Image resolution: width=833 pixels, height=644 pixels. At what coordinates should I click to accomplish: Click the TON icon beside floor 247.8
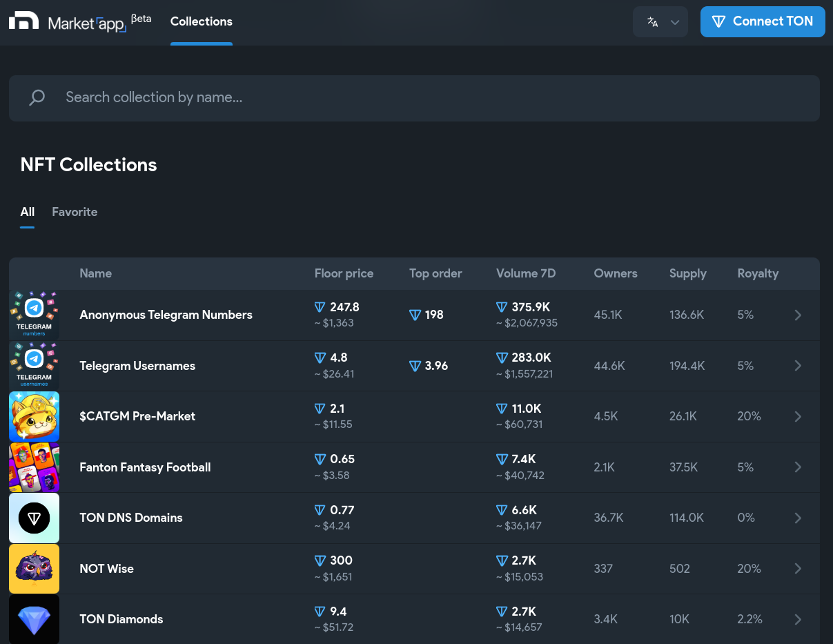coord(320,307)
